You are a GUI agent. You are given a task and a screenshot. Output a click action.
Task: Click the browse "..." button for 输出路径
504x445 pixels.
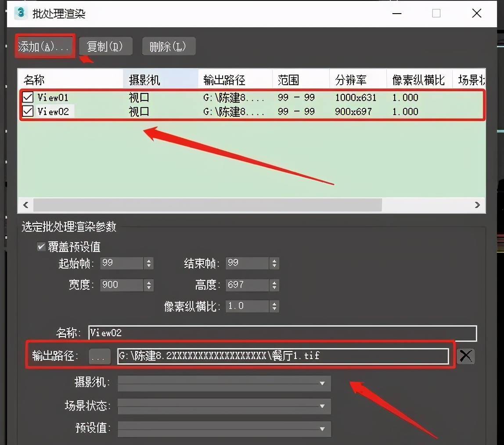[x=99, y=356]
